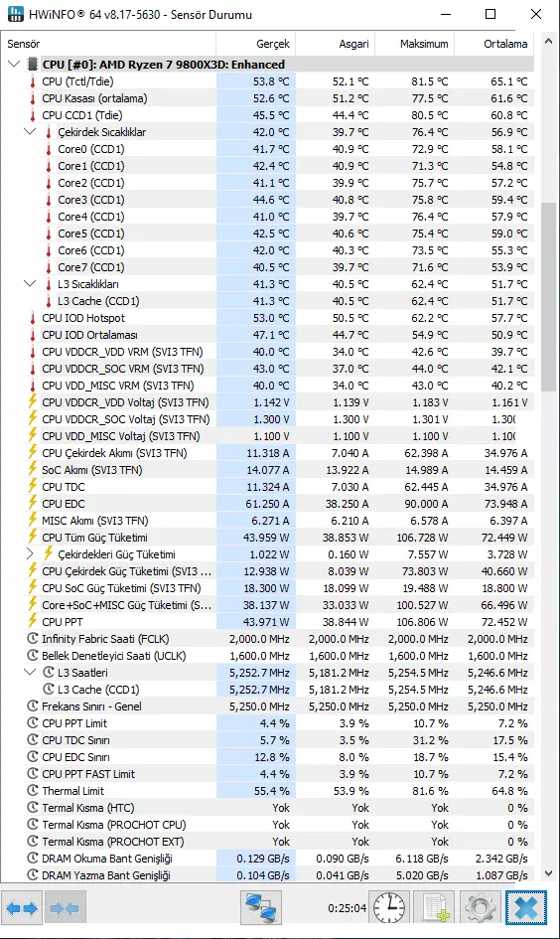The width and height of the screenshot is (560, 939).
Task: Select the Core7 (CCD1) row
Action: 267,267
